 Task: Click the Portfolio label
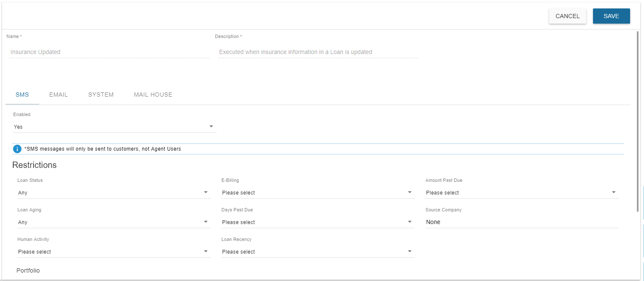28,270
